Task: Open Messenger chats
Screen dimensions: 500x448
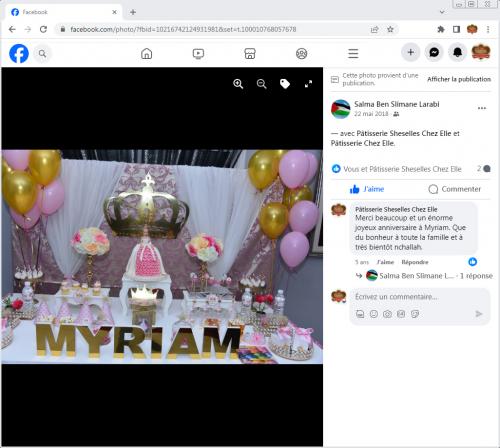Action: tap(434, 52)
